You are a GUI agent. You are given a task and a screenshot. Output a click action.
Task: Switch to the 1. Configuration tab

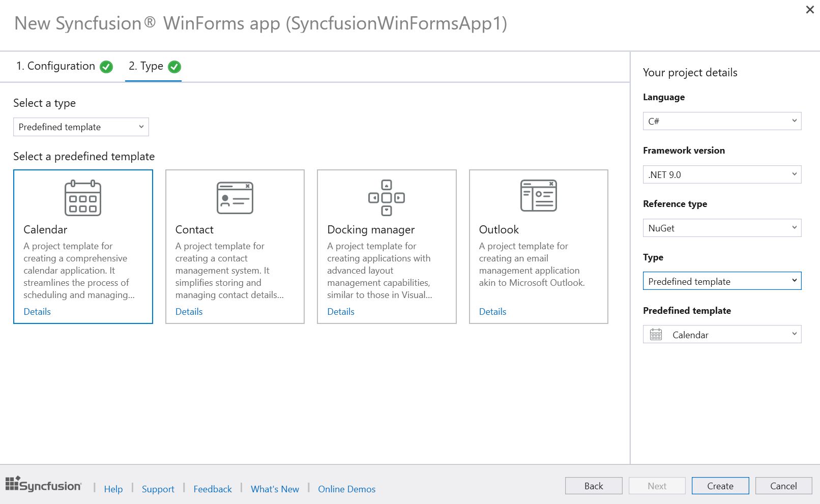[x=65, y=66]
